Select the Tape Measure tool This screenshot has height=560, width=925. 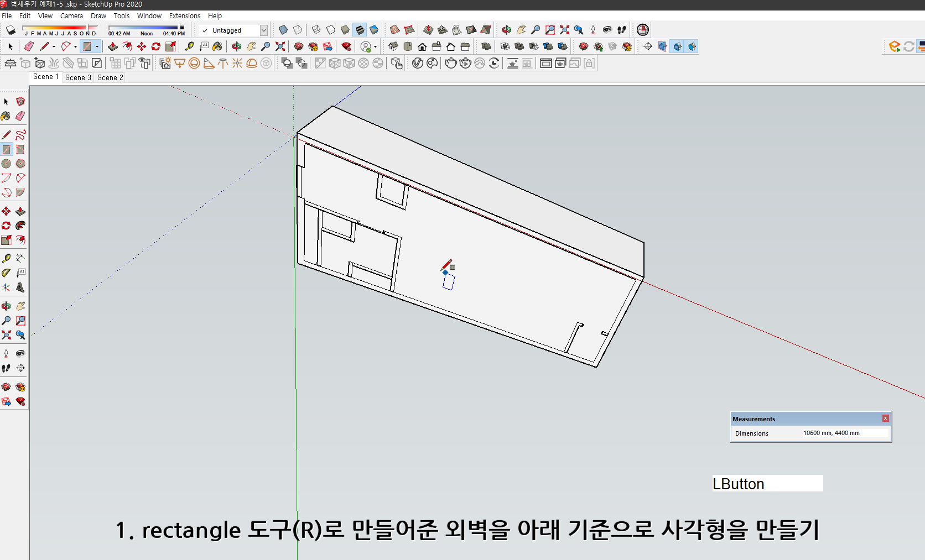coord(189,46)
